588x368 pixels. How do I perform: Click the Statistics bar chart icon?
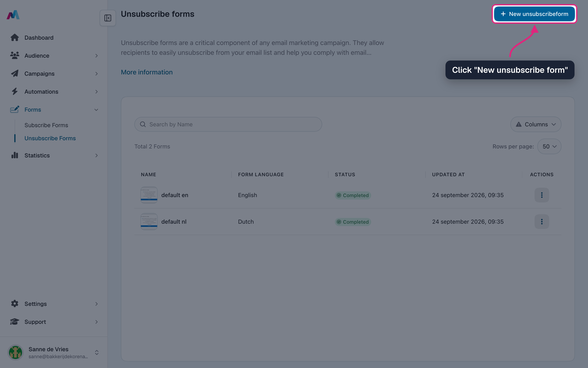click(14, 155)
